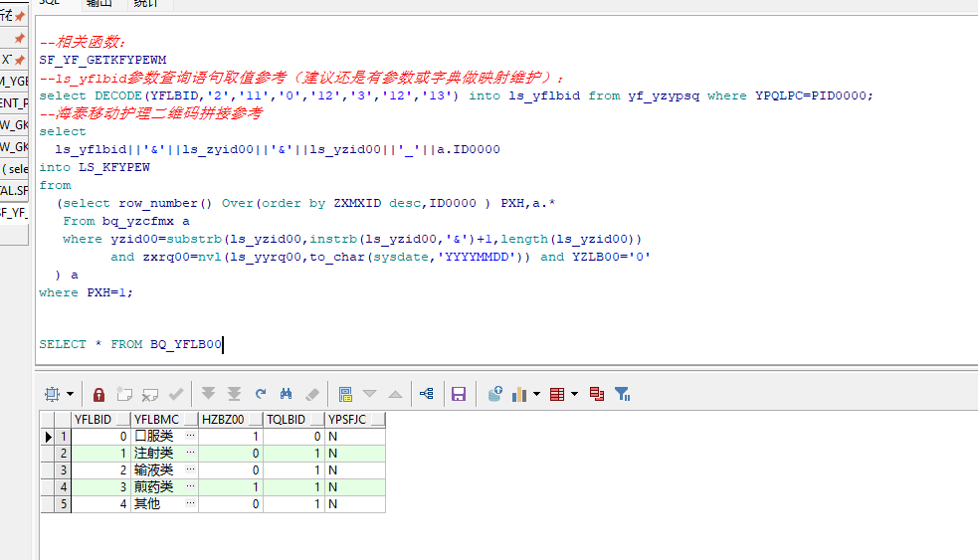Viewport: 978px width, 560px height.
Task: Select row 3 via its row number
Action: (x=64, y=470)
